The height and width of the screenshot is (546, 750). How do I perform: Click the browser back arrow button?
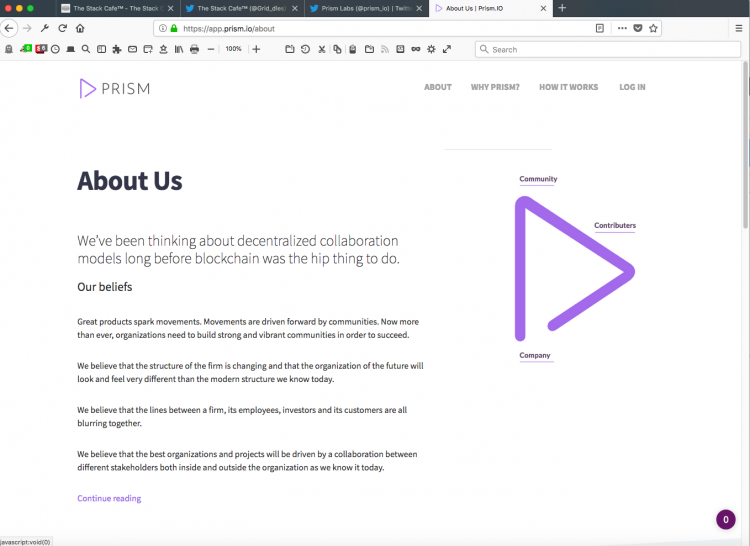[x=9, y=28]
